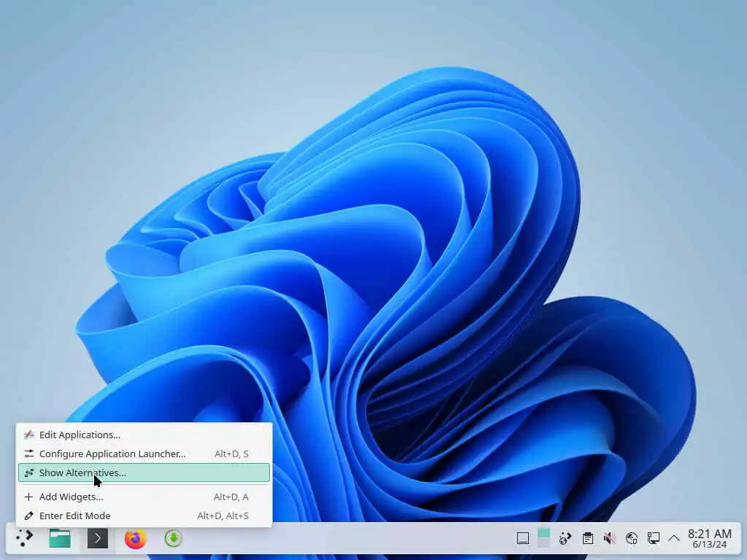The image size is (747, 560).
Task: Click the sliders icon beside Configure Application Launcher
Action: pos(28,454)
